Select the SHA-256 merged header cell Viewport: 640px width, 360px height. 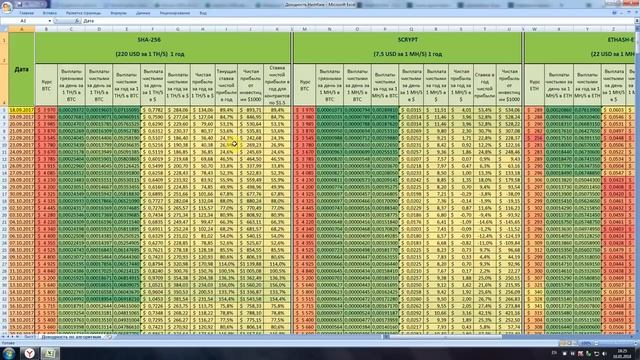point(163,47)
